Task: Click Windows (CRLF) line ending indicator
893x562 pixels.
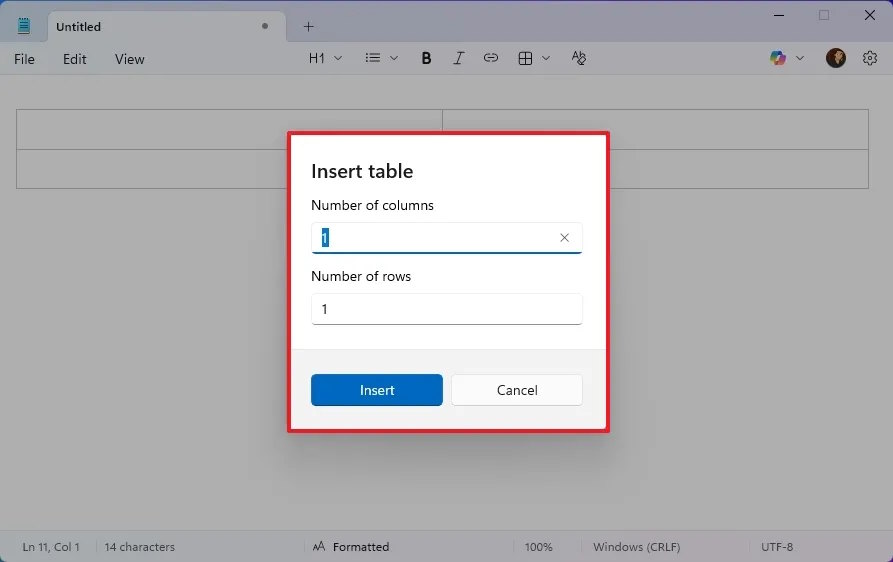Action: (637, 547)
